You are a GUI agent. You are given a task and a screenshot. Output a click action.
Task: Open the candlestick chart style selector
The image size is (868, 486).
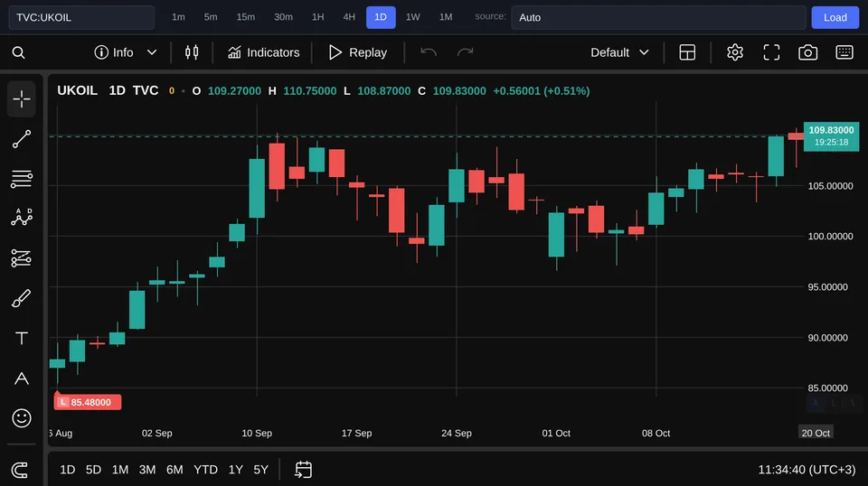point(192,52)
